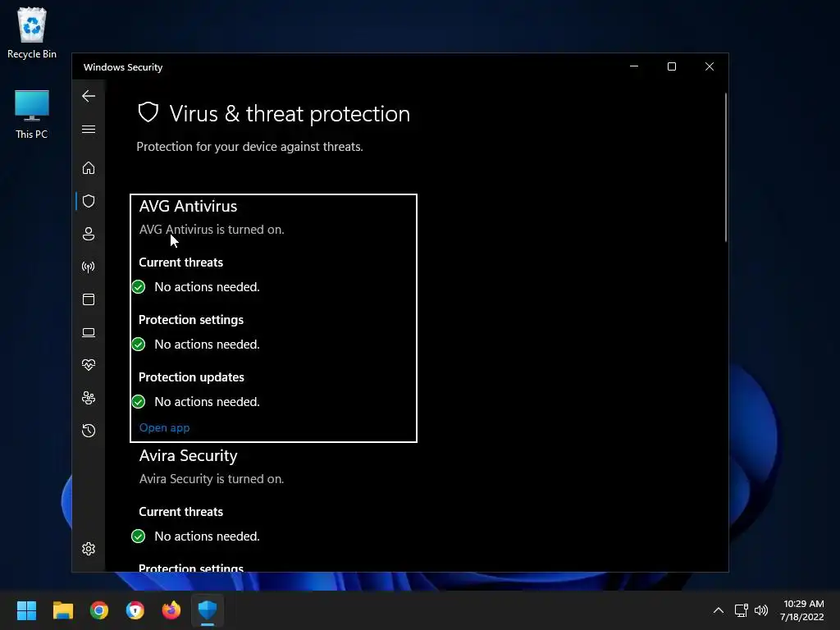The width and height of the screenshot is (840, 630).
Task: Click AVG Protection settings green check icon
Action: pyautogui.click(x=138, y=345)
